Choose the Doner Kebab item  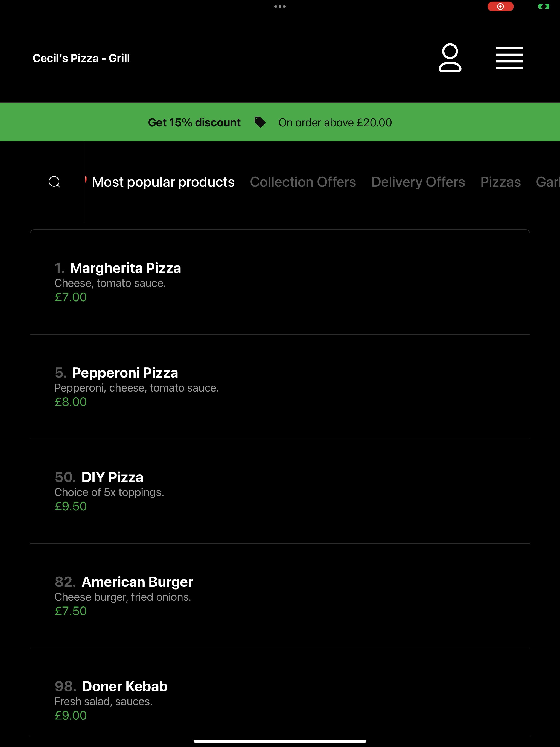pyautogui.click(x=280, y=692)
